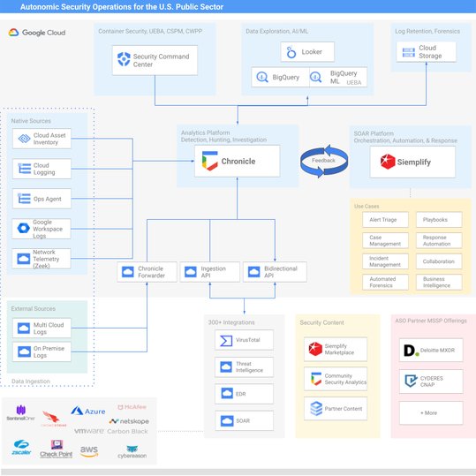This screenshot has height=476, width=476.
Task: Click the Cloud Asset Inventory icon
Action: click(x=24, y=139)
